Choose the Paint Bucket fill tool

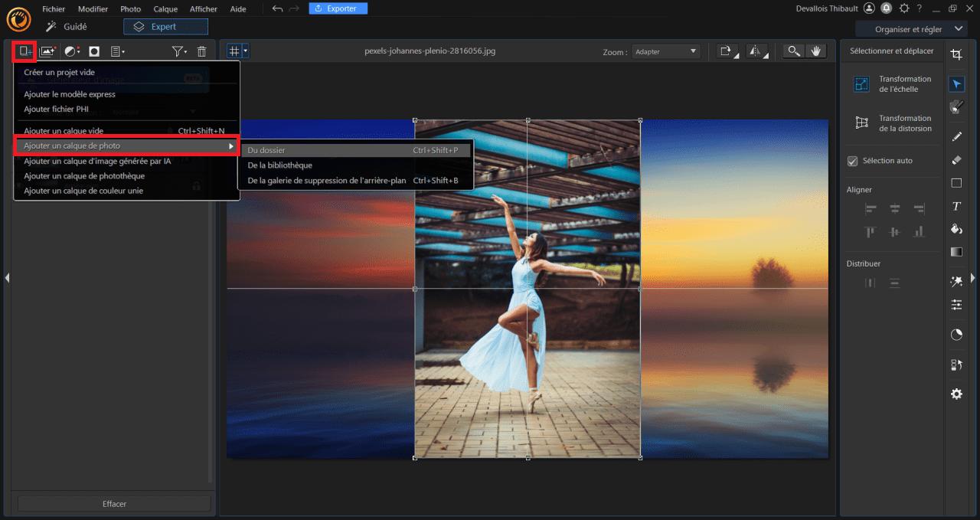[x=956, y=229]
